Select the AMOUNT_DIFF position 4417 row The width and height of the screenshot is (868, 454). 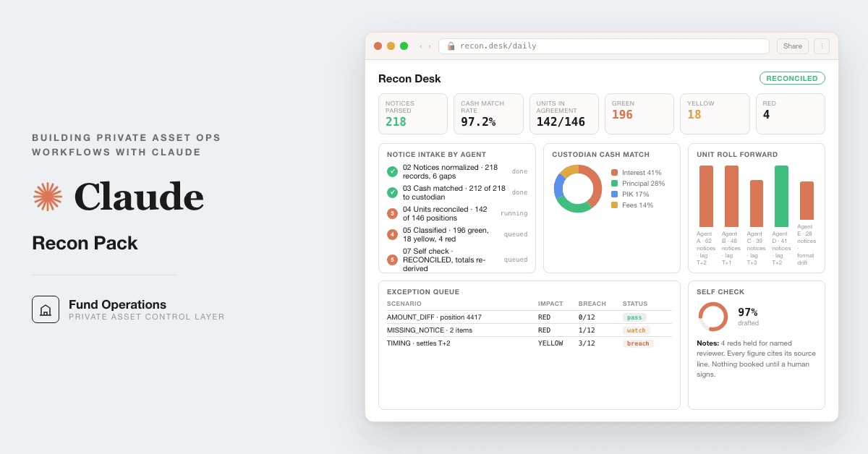[x=529, y=317]
